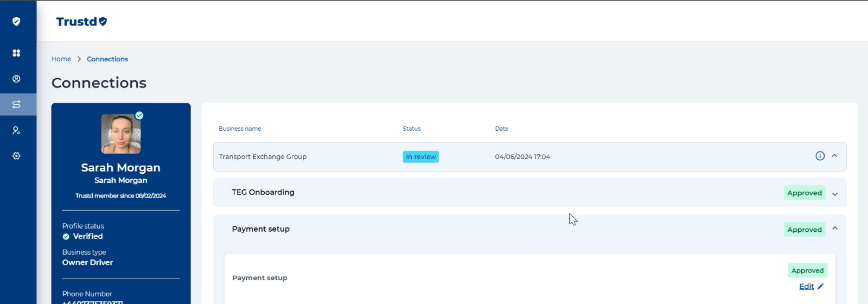Collapse the Payment setup section
Image resolution: width=868 pixels, height=304 pixels.
(835, 228)
